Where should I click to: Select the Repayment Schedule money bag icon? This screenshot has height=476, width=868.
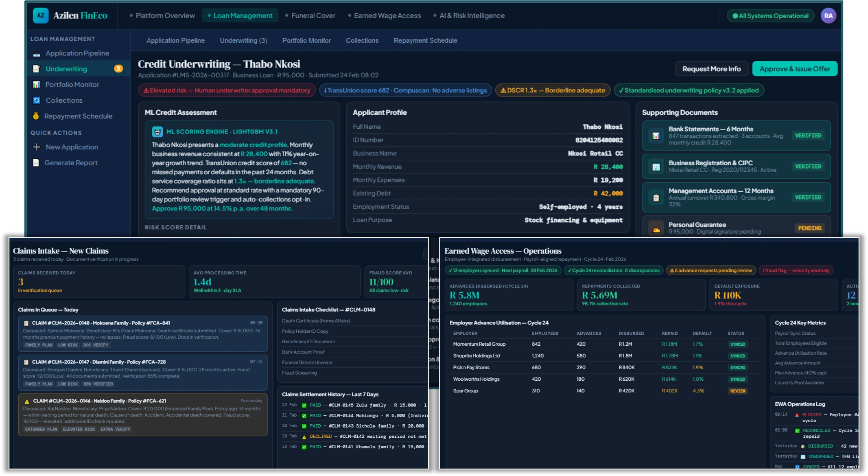36,116
